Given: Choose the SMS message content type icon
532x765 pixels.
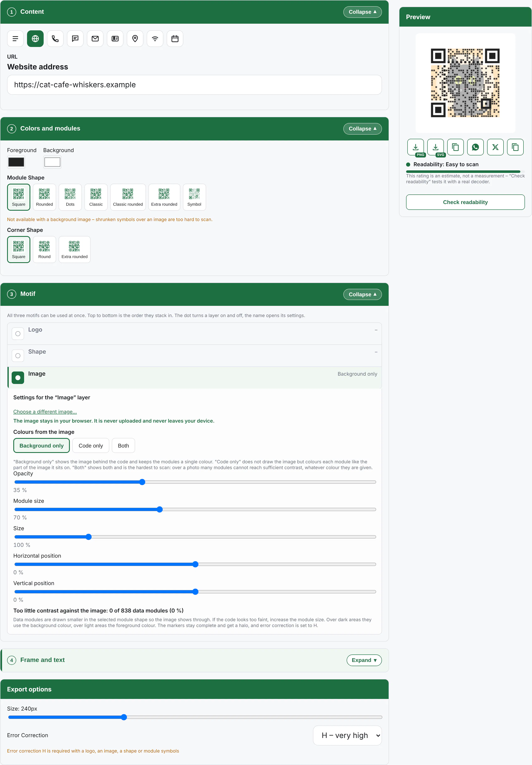Looking at the screenshot, I should click(x=75, y=39).
